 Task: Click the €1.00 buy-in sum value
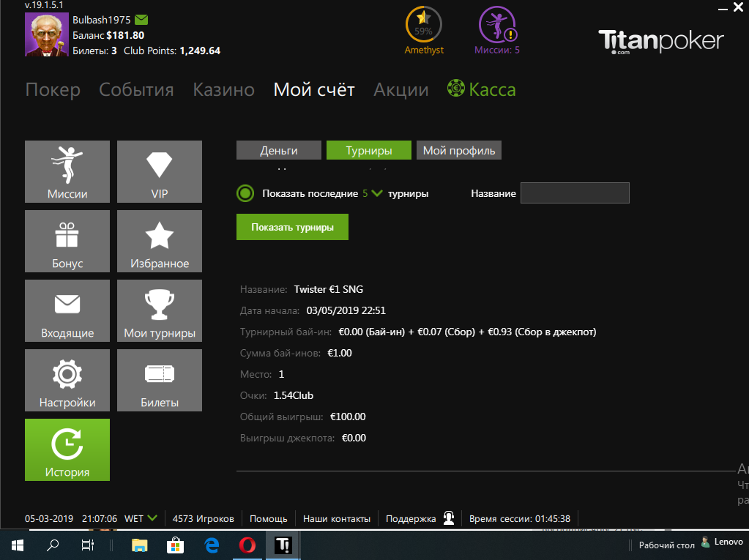[x=340, y=353]
